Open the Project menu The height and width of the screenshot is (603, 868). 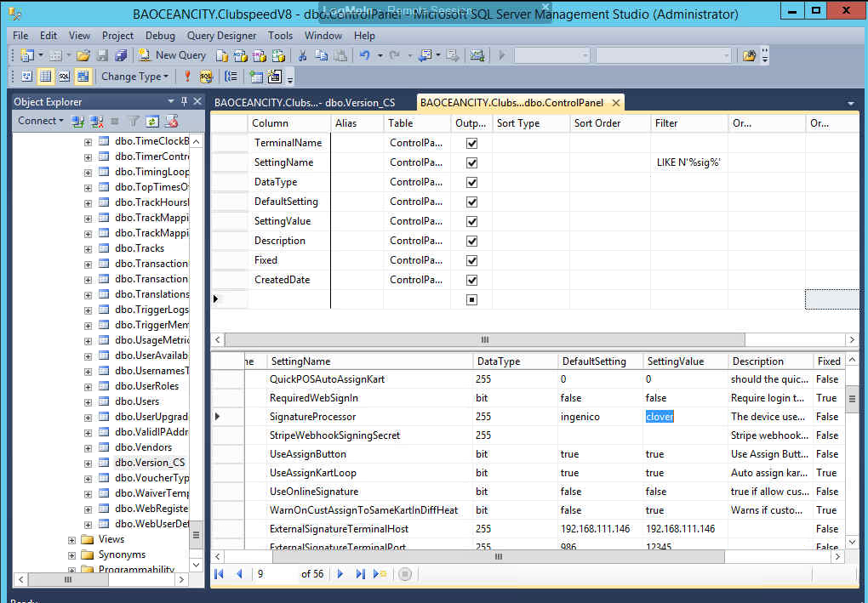117,36
